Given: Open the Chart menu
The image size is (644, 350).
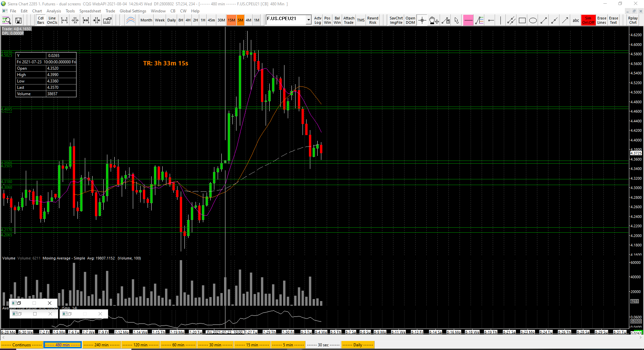Looking at the screenshot, I should [37, 11].
